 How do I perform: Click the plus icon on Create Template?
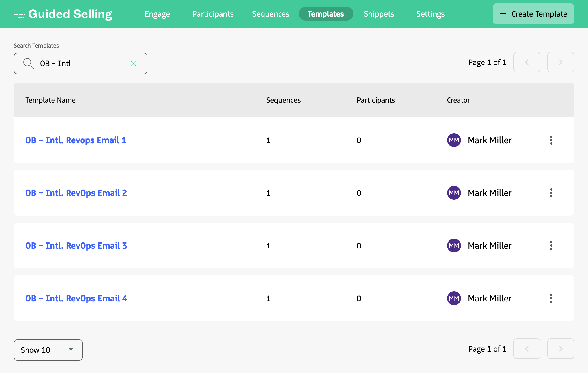(x=504, y=14)
